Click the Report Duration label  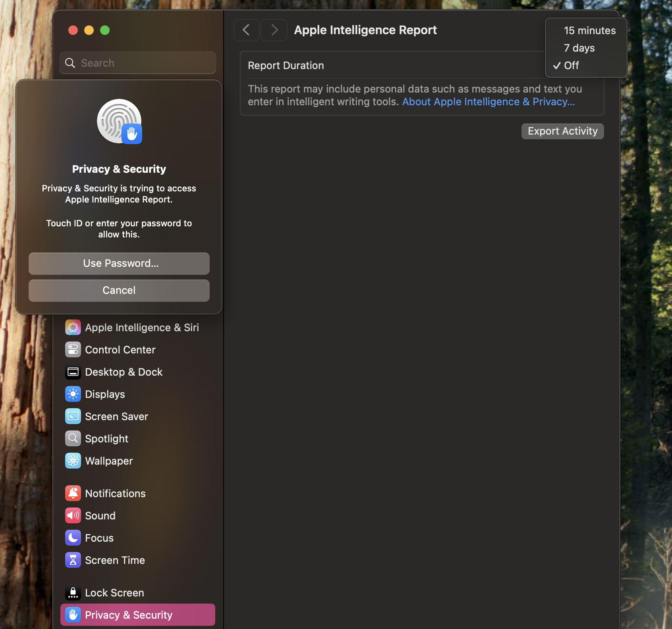click(x=286, y=66)
